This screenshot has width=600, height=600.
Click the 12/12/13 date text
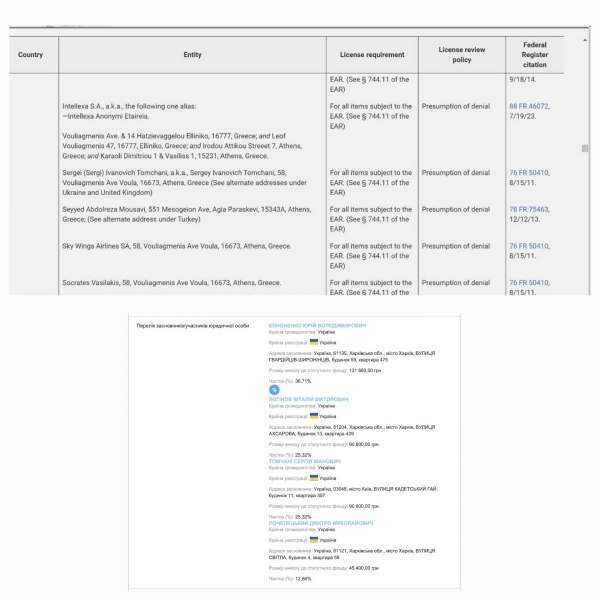(x=524, y=219)
